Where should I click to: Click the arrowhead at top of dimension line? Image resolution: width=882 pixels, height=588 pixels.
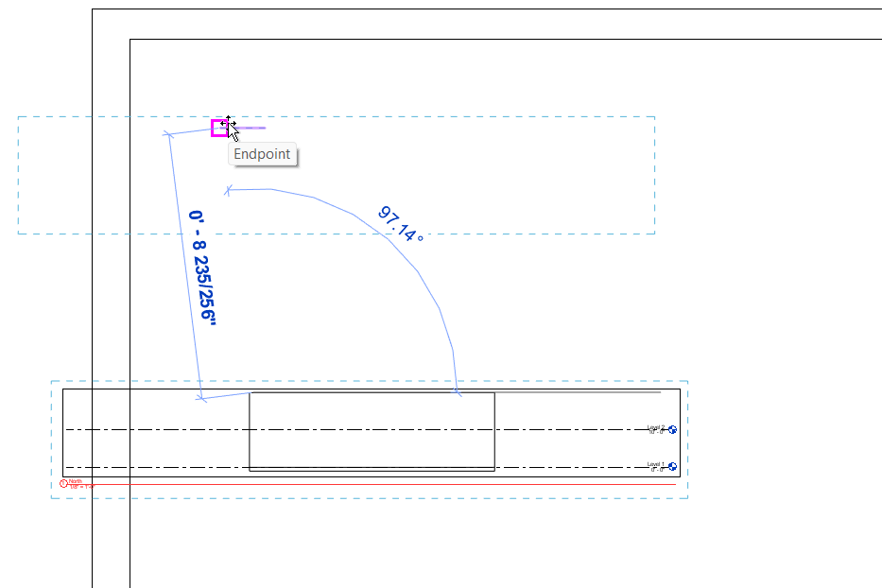tap(169, 133)
